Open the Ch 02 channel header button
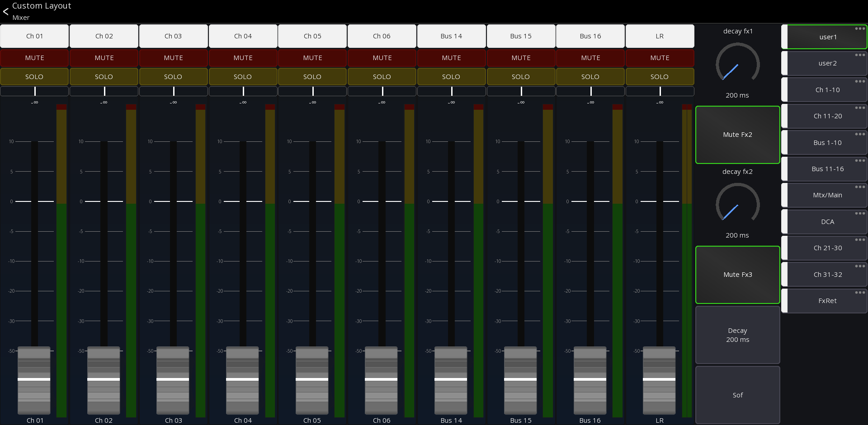Screen dimensions: 868x425 [x=104, y=36]
